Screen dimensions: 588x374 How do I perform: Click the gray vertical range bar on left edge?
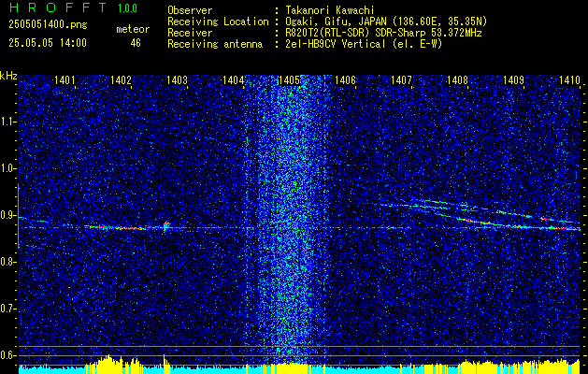pos(19,216)
